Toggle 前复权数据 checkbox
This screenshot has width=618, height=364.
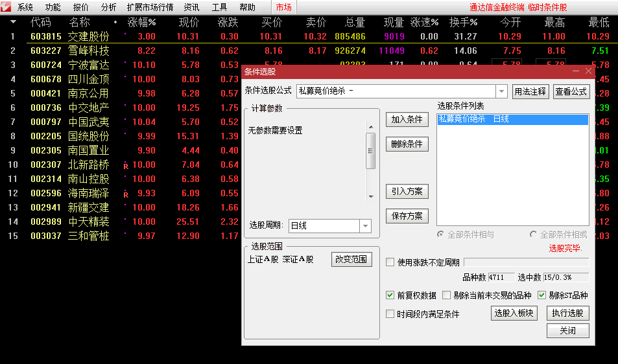point(390,295)
